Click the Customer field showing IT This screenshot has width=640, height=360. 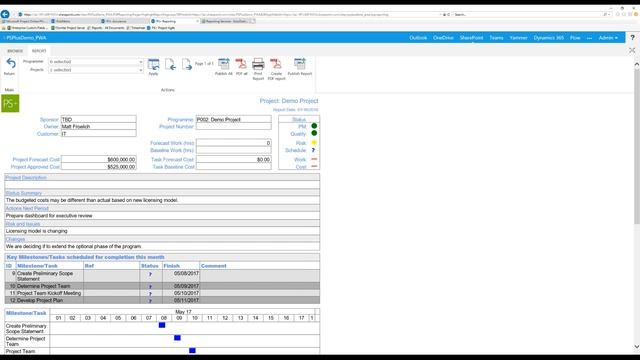(98, 133)
